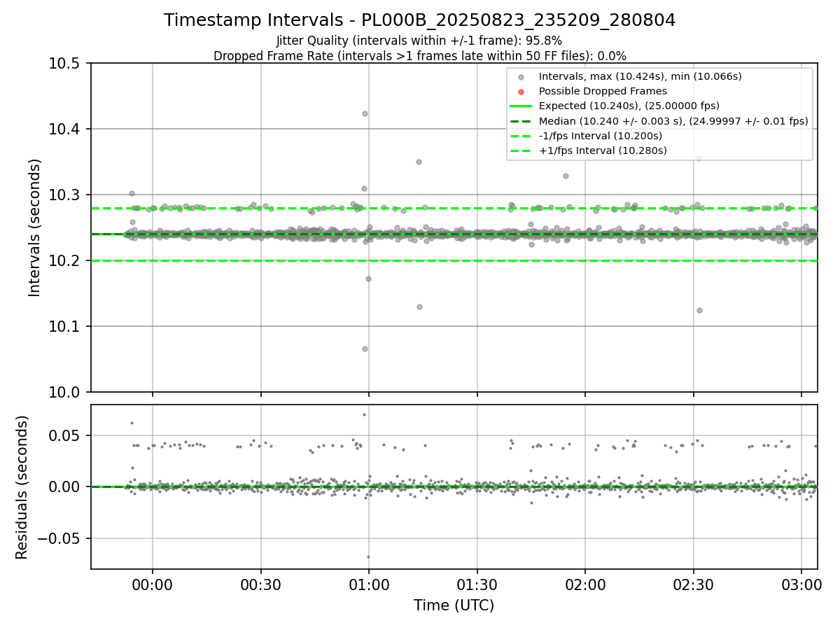Click legend entry 'Possible Dropped Frames'
840x630 pixels.
pyautogui.click(x=603, y=91)
